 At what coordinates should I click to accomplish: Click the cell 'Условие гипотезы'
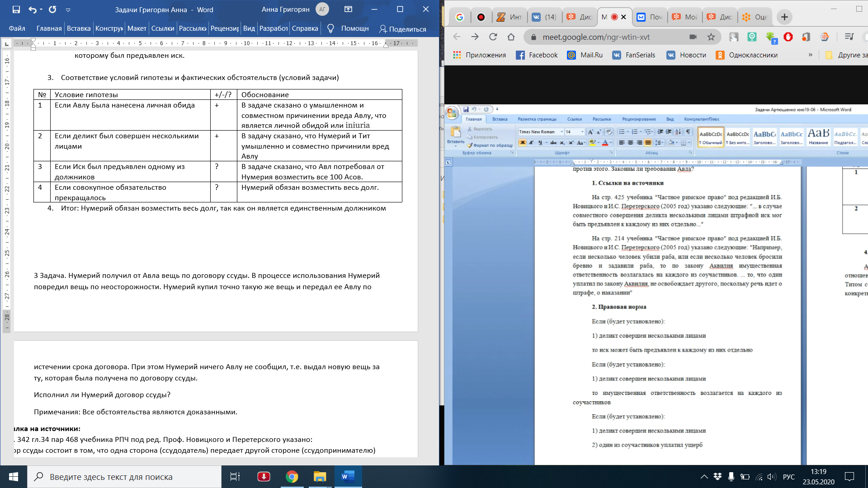coord(130,94)
